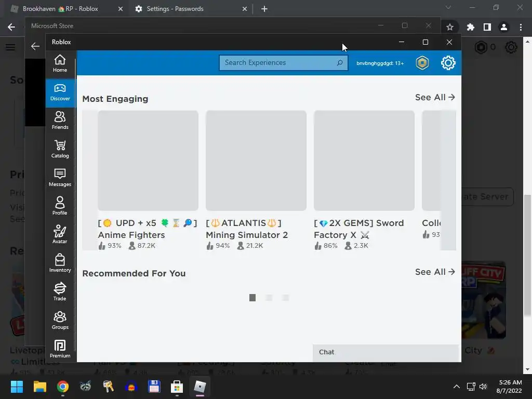Open a new Chrome tab
Viewport: 532px width, 399px height.
coord(264,9)
